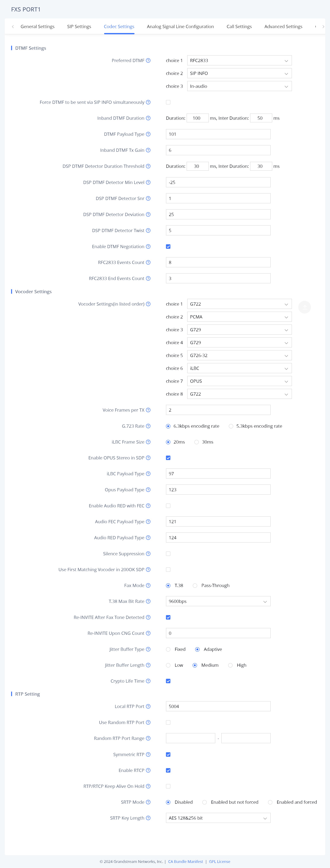This screenshot has height=868, width=330.
Task: Open T.38 Max Bit Rate dropdown
Action: pos(218,601)
